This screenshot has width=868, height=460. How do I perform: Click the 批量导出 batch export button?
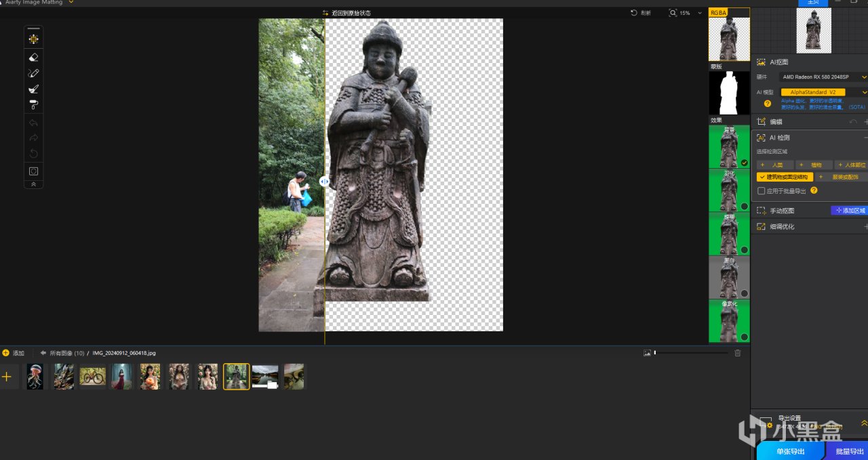pos(848,451)
